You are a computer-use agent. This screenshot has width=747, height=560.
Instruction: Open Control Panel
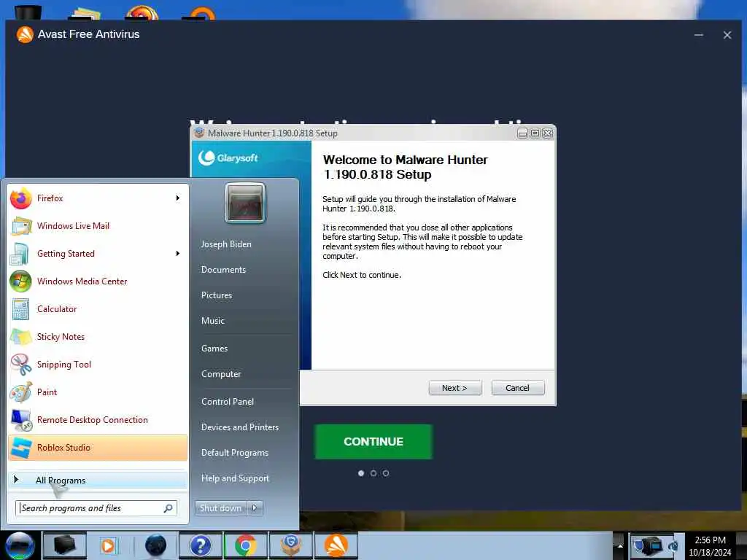[x=228, y=402]
